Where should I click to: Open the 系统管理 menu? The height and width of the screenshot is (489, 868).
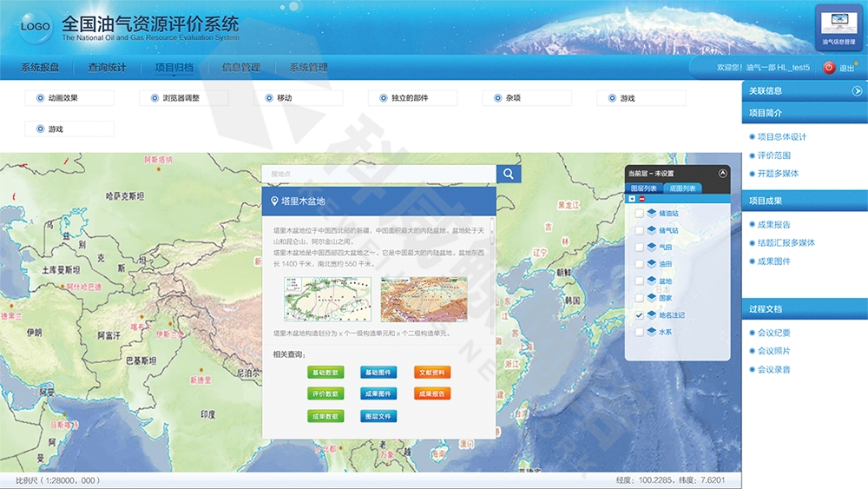308,68
